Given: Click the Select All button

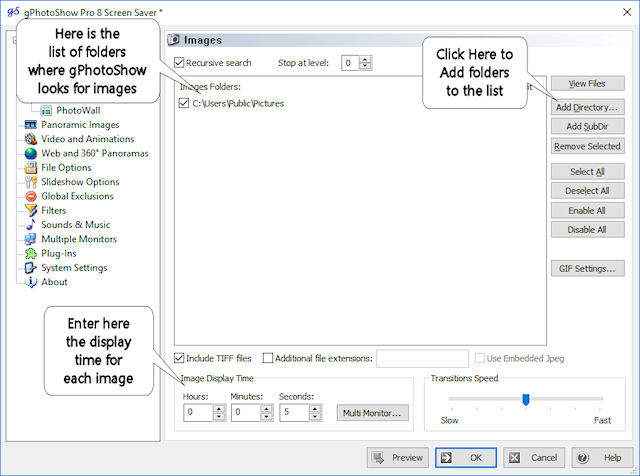Looking at the screenshot, I should pyautogui.click(x=587, y=172).
